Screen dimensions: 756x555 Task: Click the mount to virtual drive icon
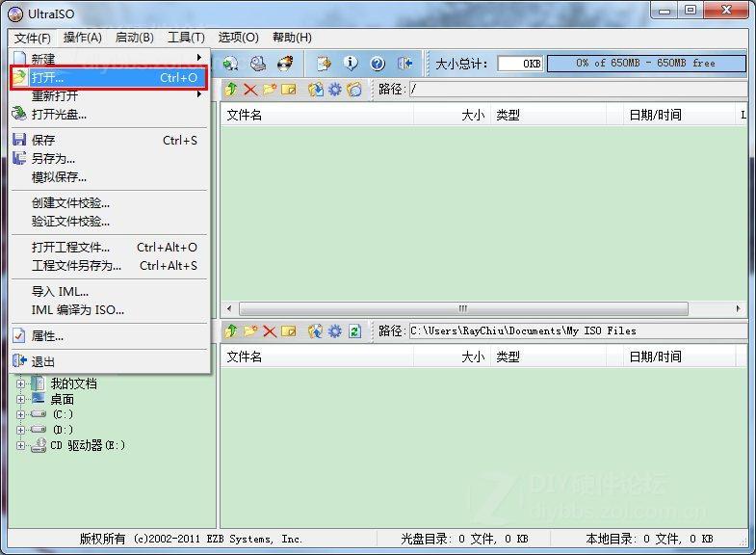click(258, 64)
